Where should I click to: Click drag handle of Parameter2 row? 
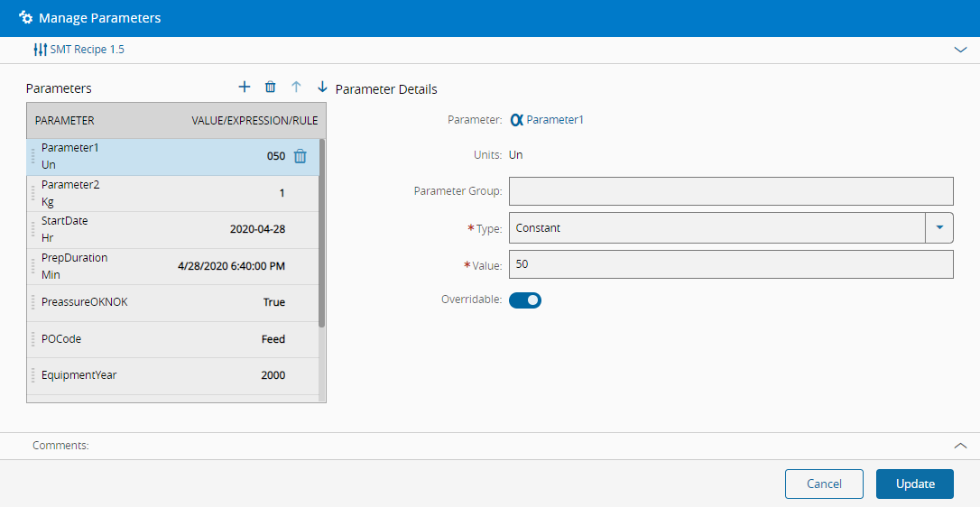(33, 193)
